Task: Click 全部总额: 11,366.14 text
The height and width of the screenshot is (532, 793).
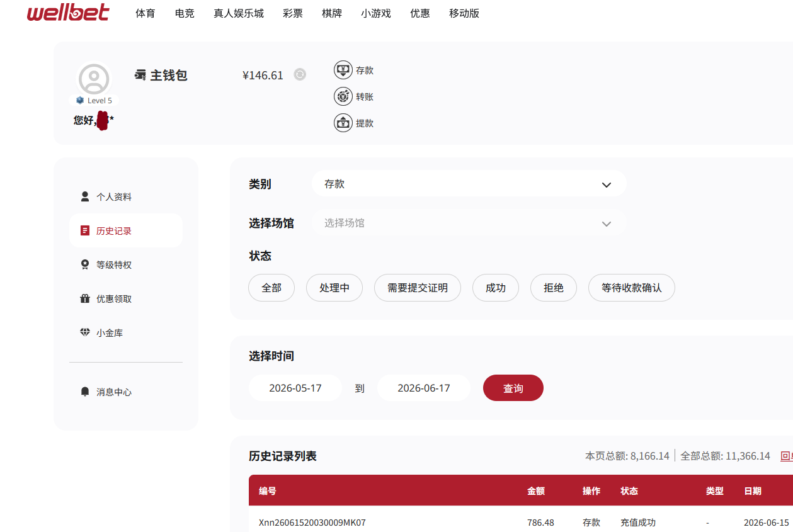Action: pyautogui.click(x=725, y=456)
